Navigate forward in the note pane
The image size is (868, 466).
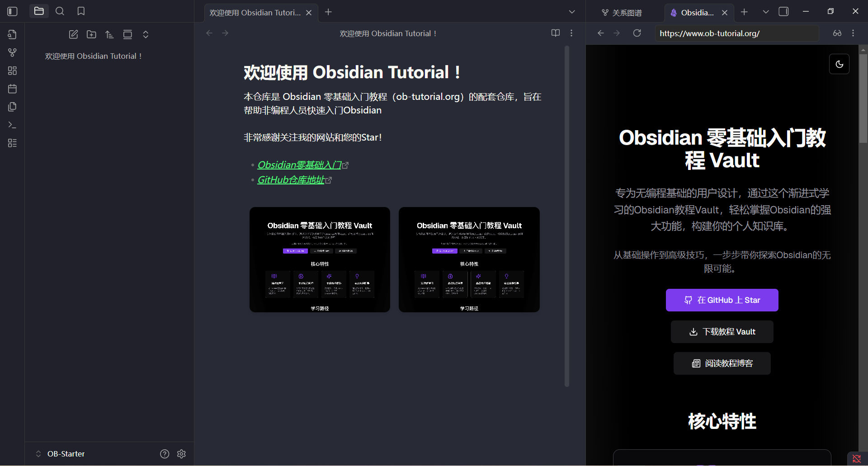[225, 33]
